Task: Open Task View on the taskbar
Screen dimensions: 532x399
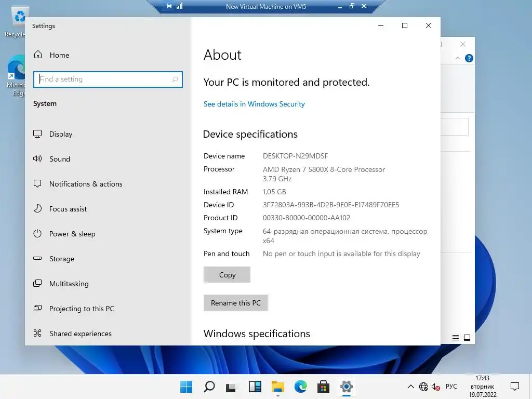Action: click(231, 387)
